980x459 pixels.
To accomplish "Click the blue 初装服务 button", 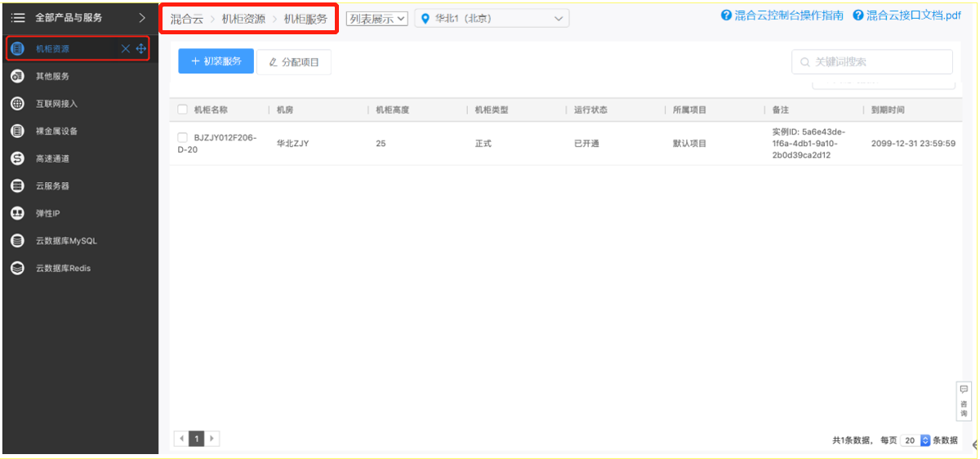I will 216,61.
